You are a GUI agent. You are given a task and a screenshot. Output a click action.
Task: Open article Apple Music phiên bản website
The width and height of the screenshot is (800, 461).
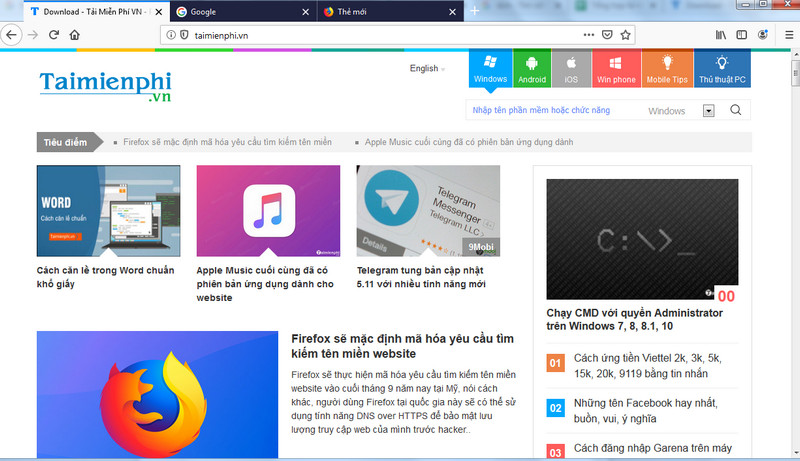click(265, 284)
